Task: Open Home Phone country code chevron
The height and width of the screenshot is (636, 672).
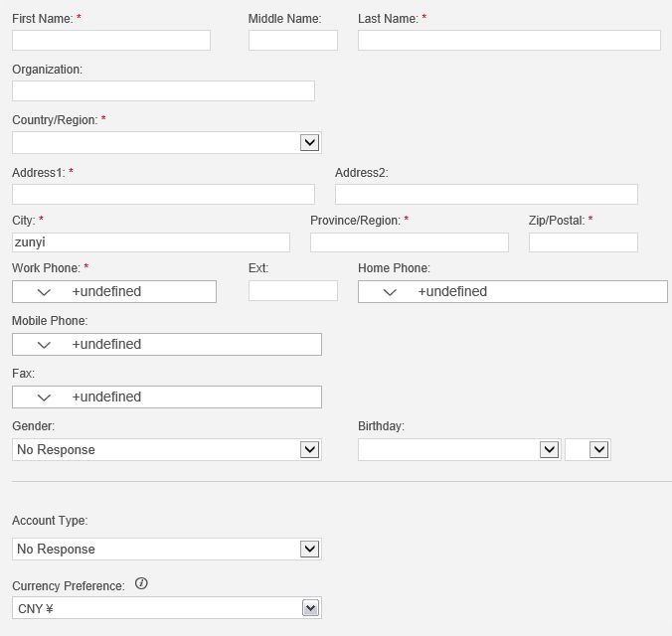Action: pos(390,292)
